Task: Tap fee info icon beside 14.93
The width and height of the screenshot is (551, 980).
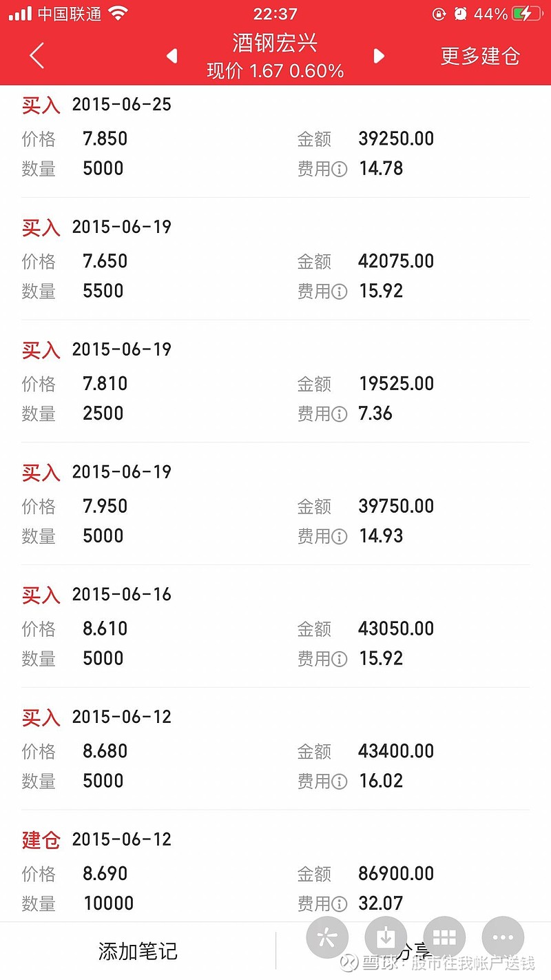Action: [340, 537]
